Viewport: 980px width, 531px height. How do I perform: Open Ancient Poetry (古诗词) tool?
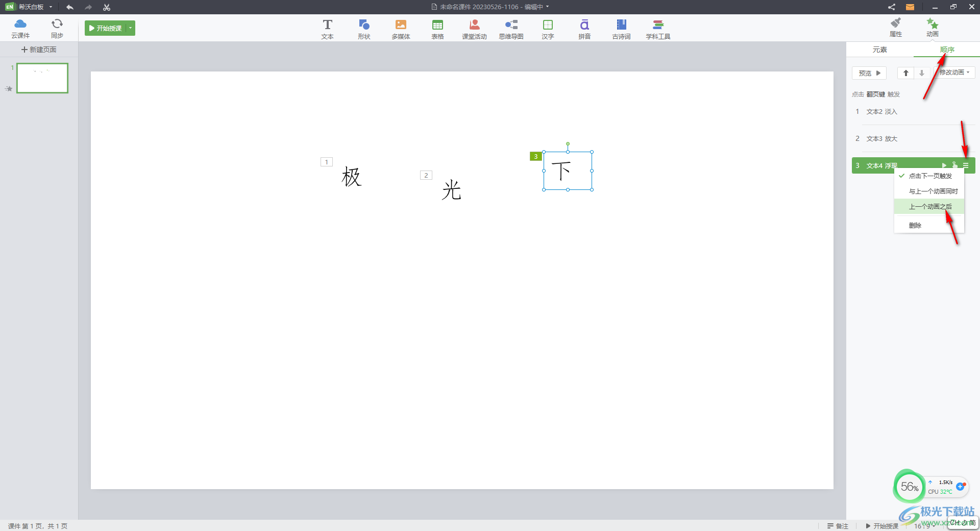coord(621,29)
